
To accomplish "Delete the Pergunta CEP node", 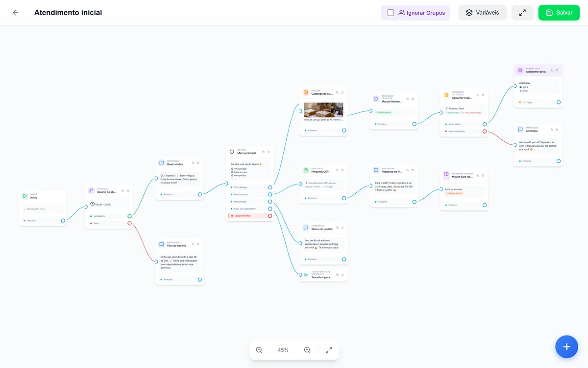I will coord(343,170).
